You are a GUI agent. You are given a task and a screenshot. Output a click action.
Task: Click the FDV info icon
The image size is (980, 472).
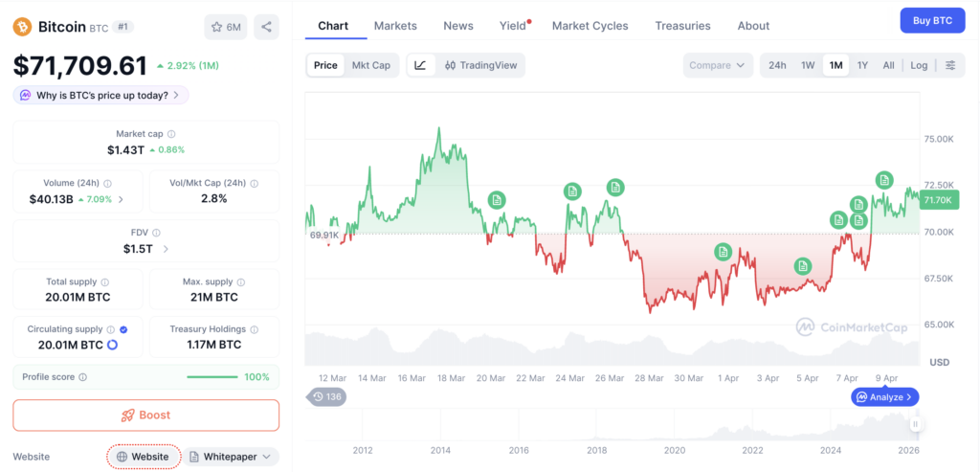pyautogui.click(x=156, y=233)
